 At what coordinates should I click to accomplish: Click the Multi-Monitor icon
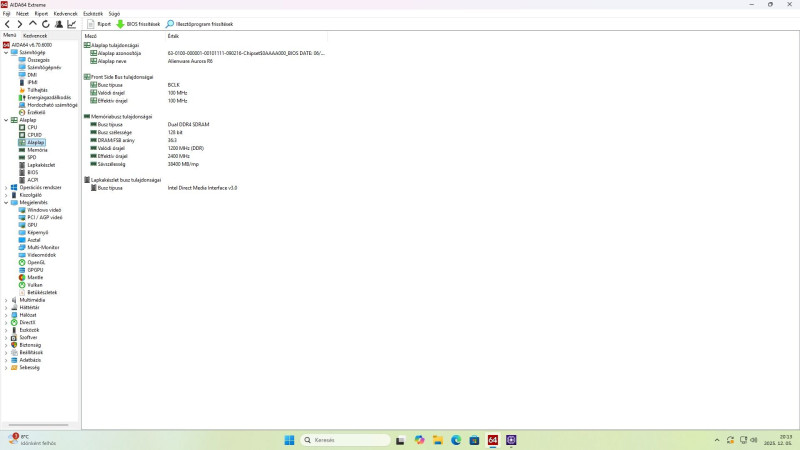[22, 247]
